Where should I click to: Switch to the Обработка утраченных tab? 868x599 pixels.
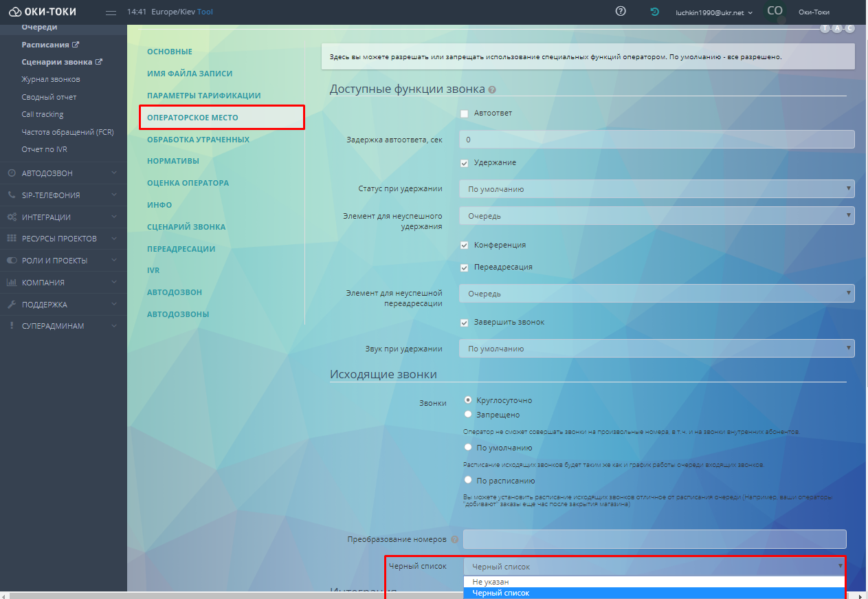click(x=198, y=140)
